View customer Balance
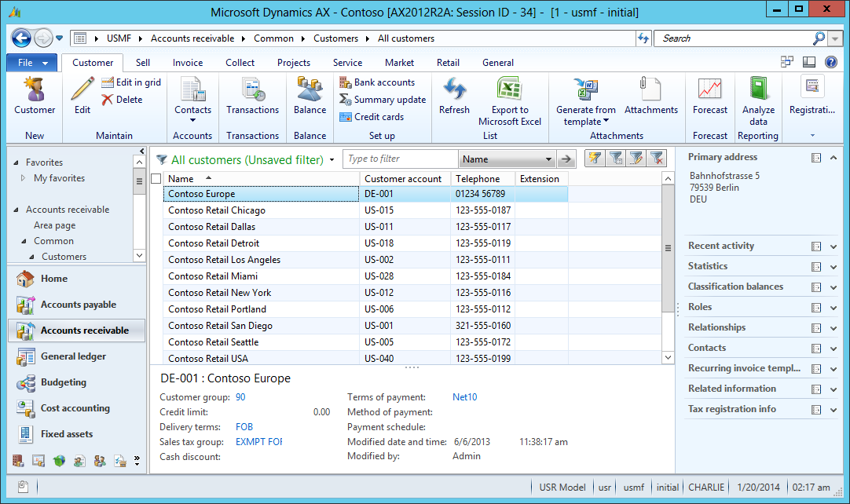The height and width of the screenshot is (504, 850). pos(310,95)
